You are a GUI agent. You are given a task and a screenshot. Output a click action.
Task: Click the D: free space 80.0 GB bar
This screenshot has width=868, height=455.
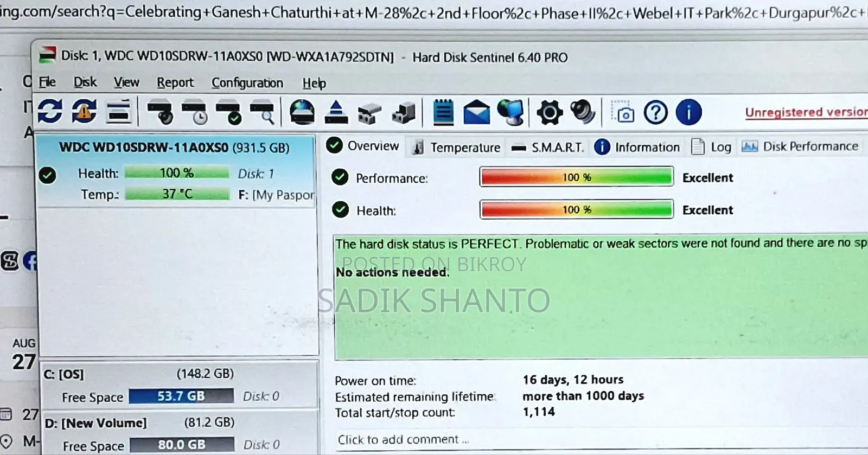coord(182,445)
